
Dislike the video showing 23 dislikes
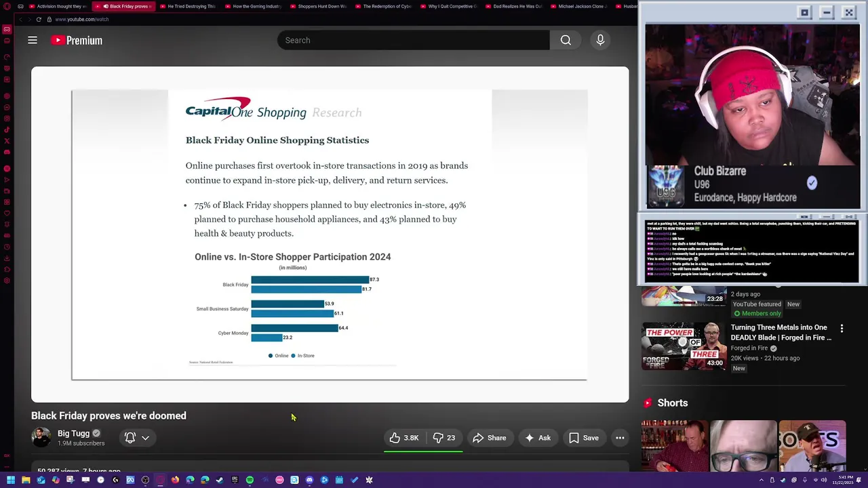pos(444,438)
